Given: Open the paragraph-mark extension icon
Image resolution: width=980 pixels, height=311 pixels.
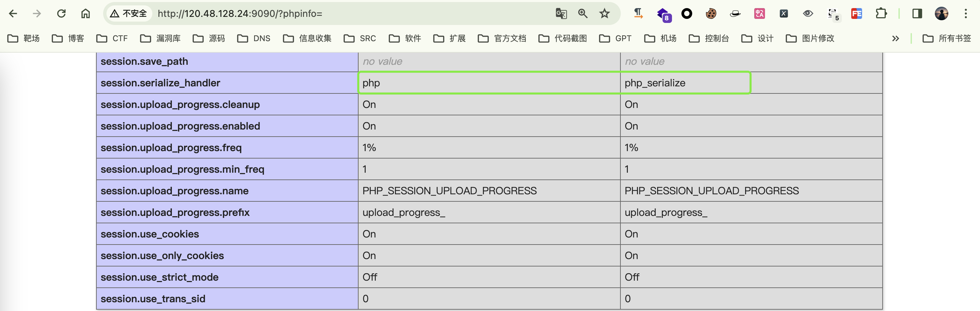Looking at the screenshot, I should (x=638, y=14).
